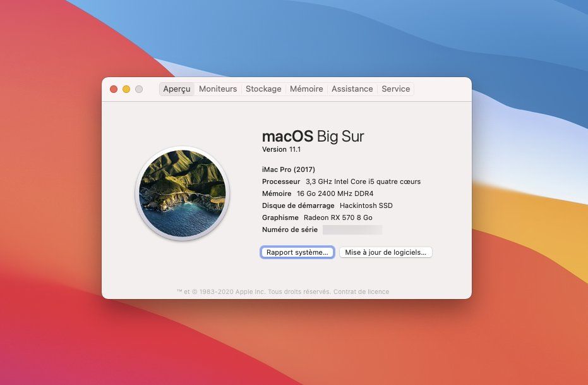The height and width of the screenshot is (385, 588).
Task: Click the macOS Big Sur round logo image
Action: [182, 193]
